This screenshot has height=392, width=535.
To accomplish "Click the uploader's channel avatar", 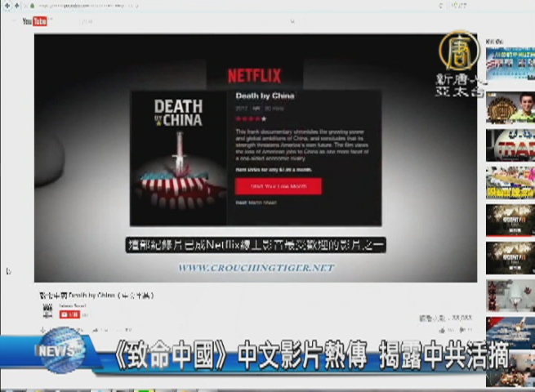I will tap(47, 310).
